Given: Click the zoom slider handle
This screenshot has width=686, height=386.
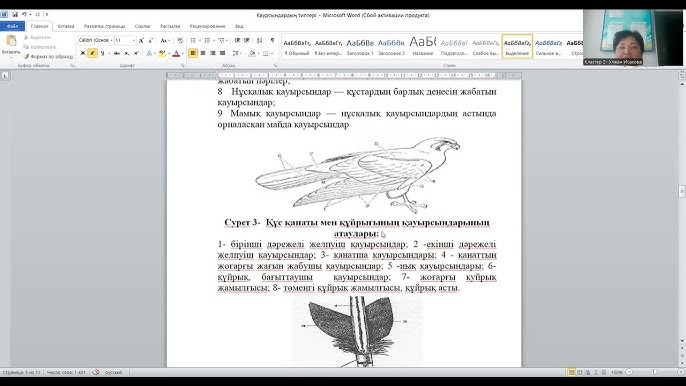Looking at the screenshot, I should pos(655,372).
